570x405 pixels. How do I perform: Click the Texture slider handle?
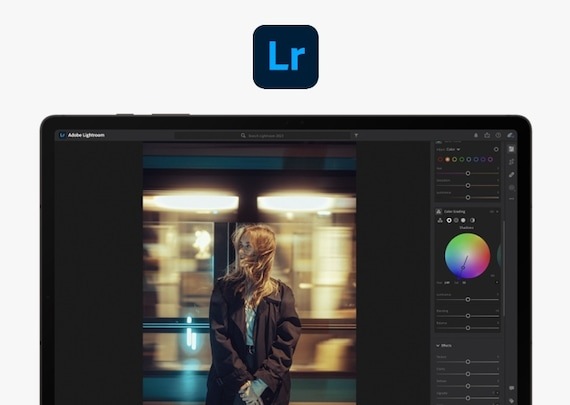pyautogui.click(x=468, y=362)
